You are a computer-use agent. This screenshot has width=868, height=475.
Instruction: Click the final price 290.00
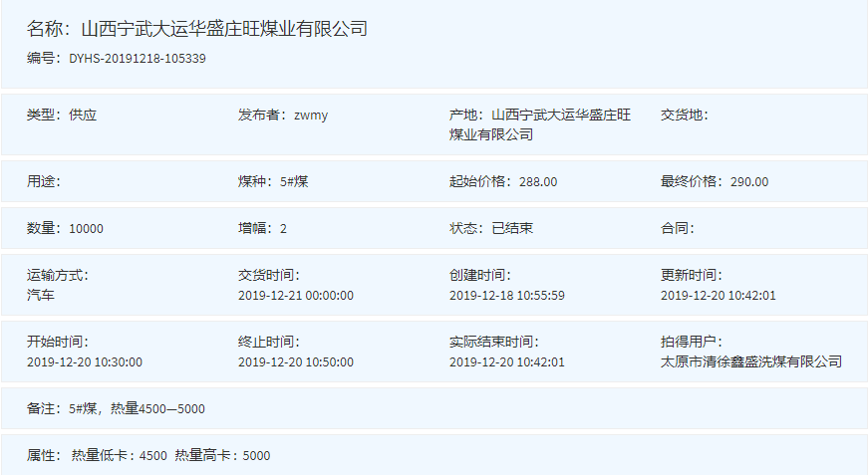click(x=749, y=182)
